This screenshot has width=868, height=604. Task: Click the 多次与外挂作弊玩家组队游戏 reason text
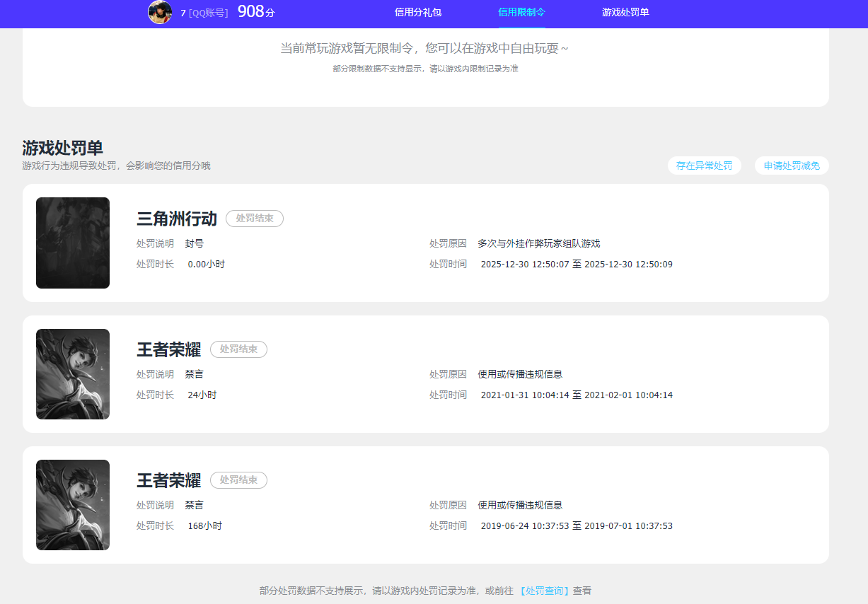(x=538, y=243)
